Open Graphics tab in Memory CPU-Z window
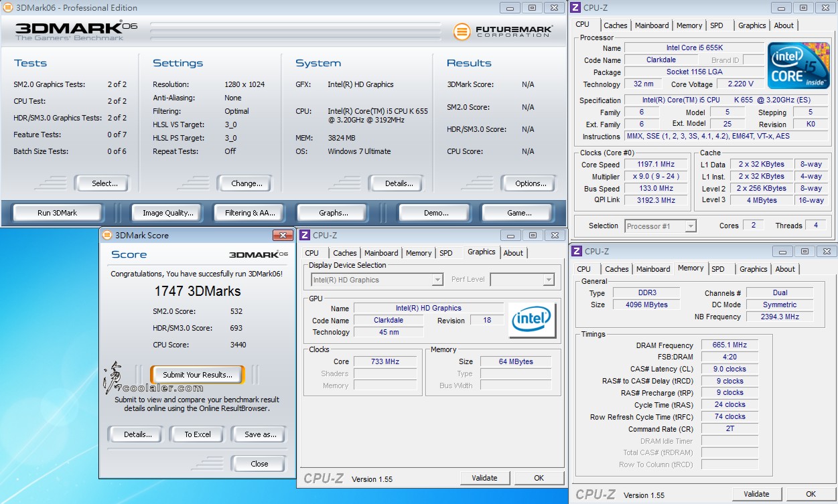The width and height of the screenshot is (838, 504). 753,269
